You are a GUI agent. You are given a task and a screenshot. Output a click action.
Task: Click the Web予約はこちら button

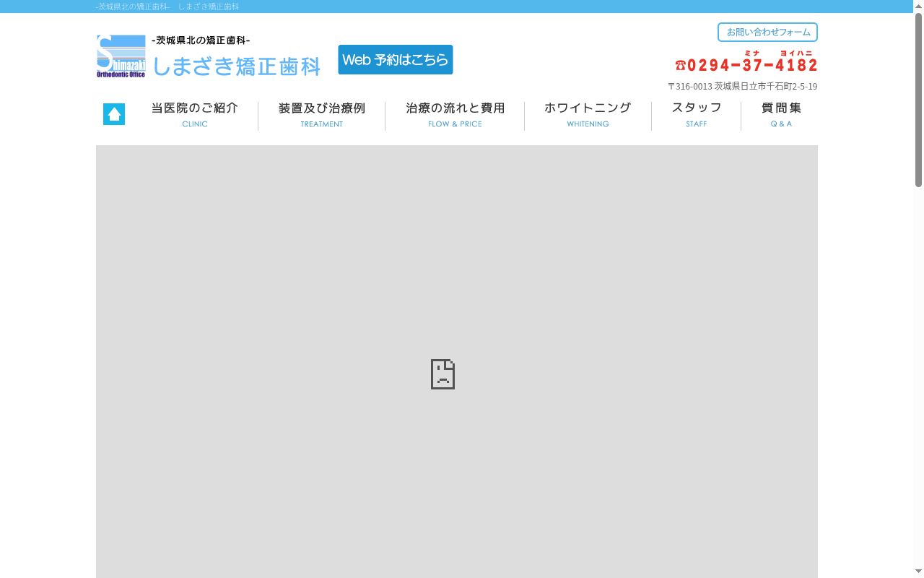pos(396,60)
